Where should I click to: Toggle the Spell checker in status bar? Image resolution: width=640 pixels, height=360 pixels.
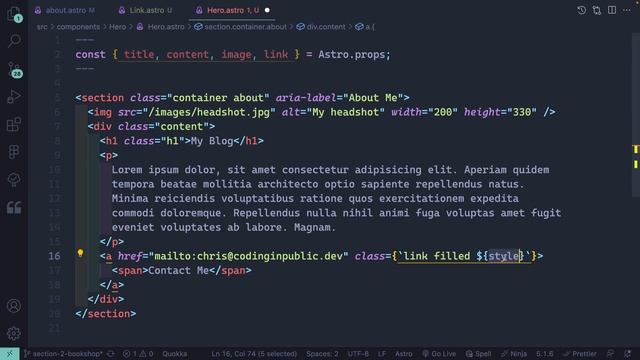[x=478, y=354]
